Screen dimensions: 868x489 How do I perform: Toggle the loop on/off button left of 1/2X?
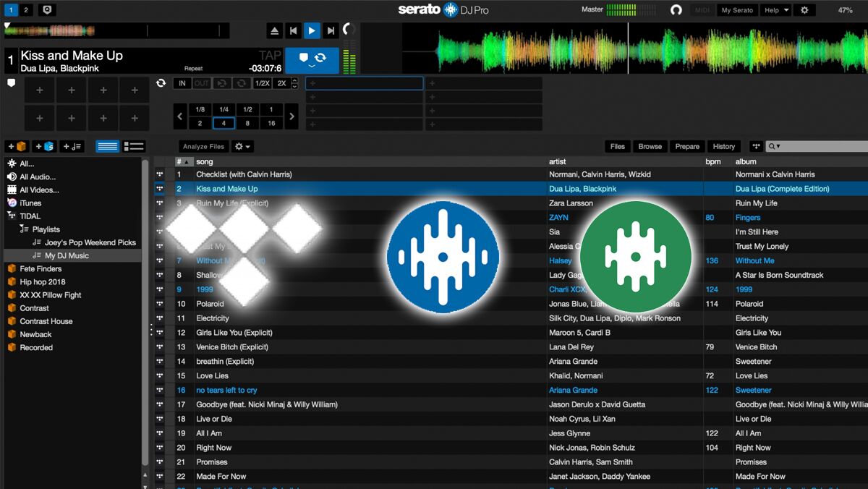point(241,83)
